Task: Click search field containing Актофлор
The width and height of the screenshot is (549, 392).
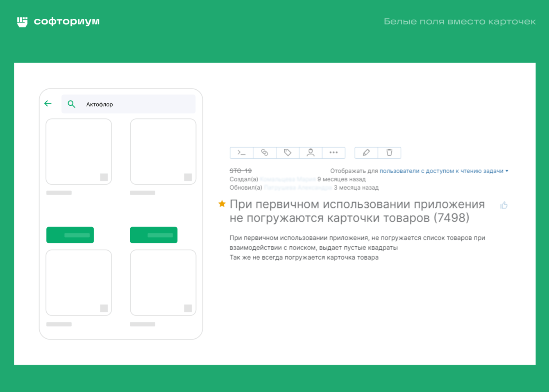Action: [x=129, y=104]
